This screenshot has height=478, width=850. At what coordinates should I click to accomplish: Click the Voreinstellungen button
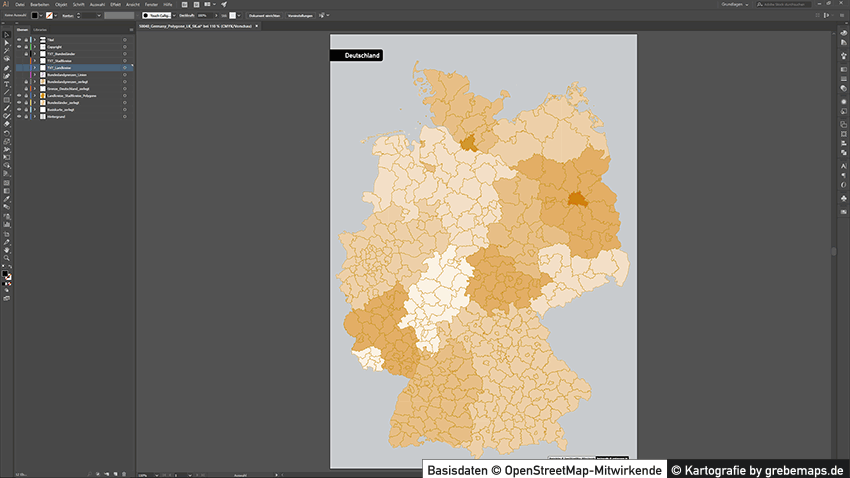tap(300, 16)
